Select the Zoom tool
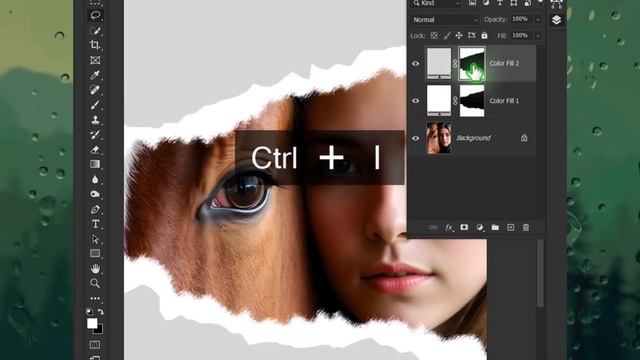The height and width of the screenshot is (360, 640). 95,283
